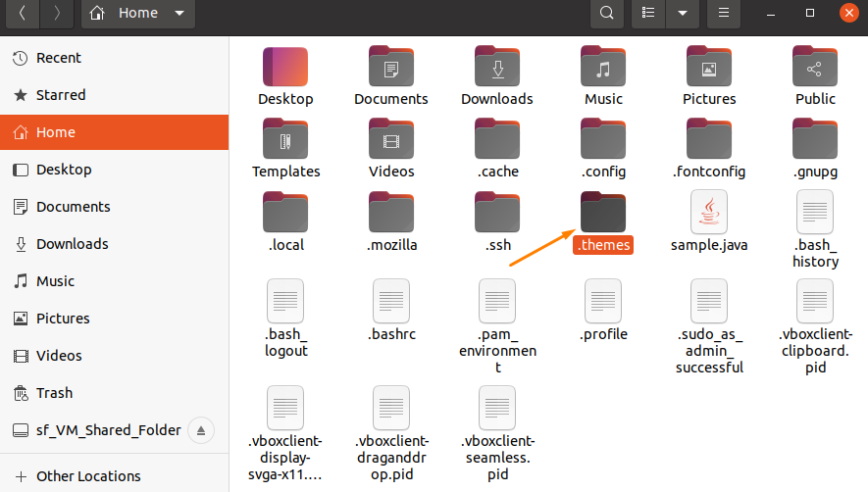Open view options dropdown arrow
Viewport: 868px width, 492px height.
[x=683, y=13]
